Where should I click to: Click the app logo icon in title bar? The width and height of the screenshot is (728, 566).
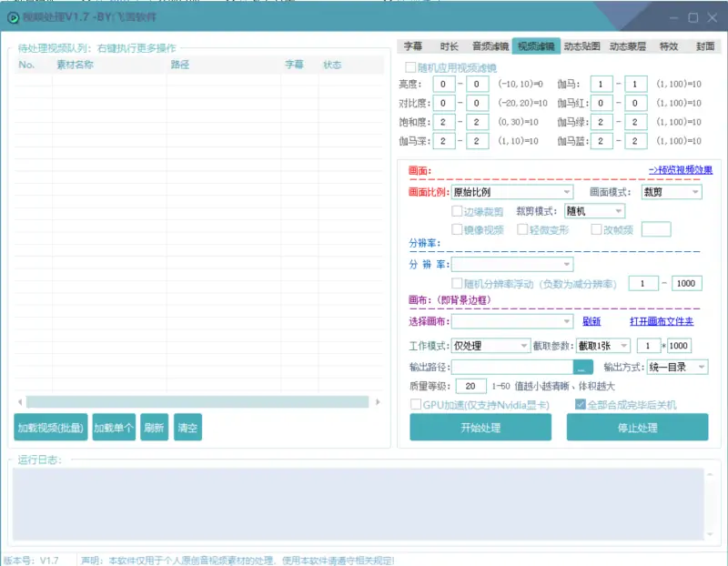pos(14,17)
